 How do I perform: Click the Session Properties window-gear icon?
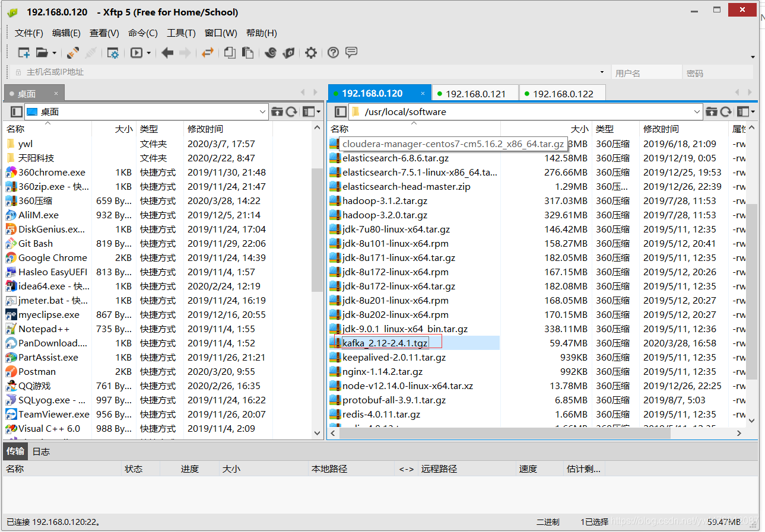click(113, 53)
